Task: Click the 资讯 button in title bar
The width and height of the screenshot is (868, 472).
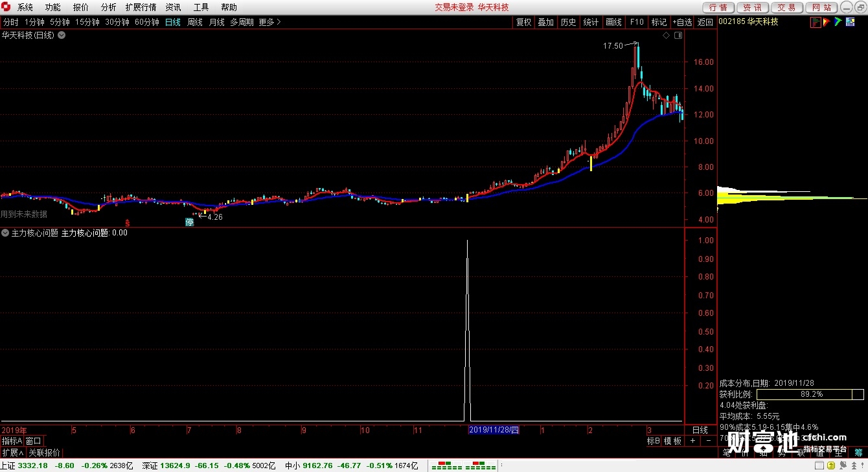Action: [752, 7]
